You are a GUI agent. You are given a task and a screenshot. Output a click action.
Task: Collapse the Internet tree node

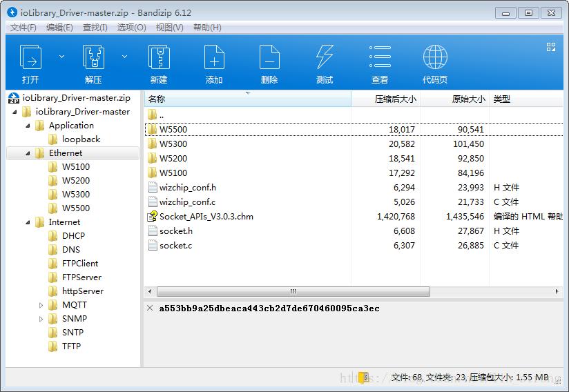28,222
